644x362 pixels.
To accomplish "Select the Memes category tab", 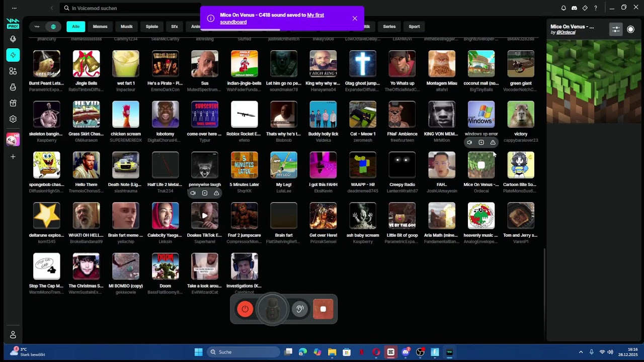I will point(100,27).
